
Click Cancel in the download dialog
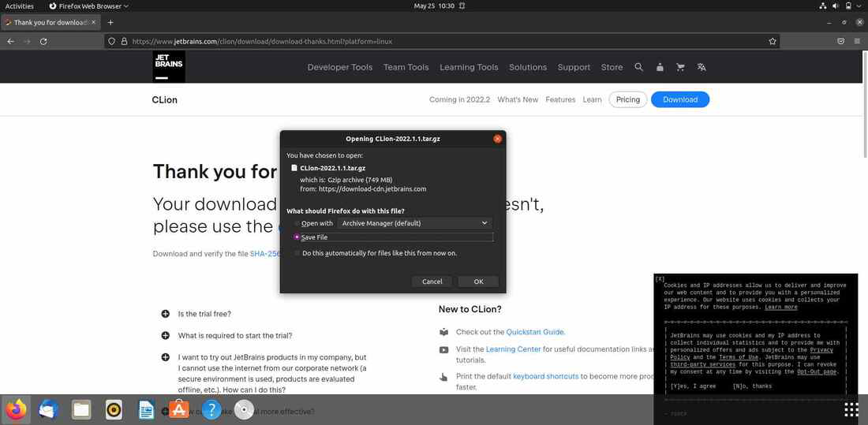pos(432,281)
